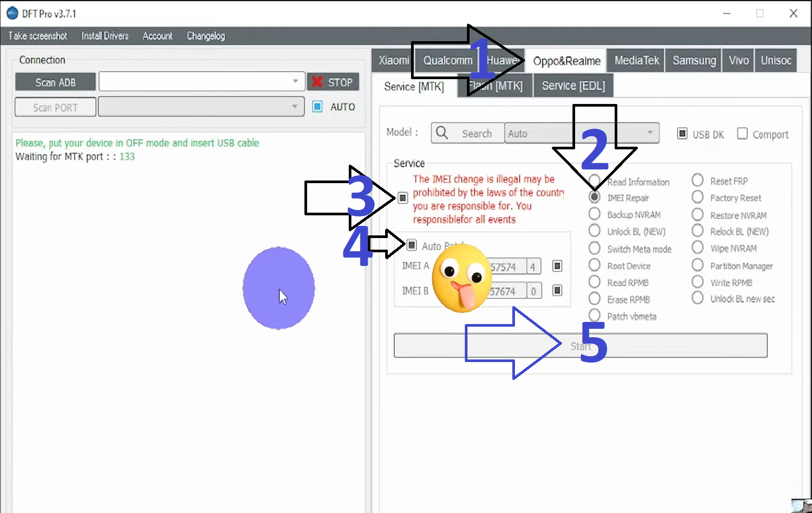Viewport: 812px width, 513px height.
Task: Click the IMEI A check digit field
Action: (533, 267)
